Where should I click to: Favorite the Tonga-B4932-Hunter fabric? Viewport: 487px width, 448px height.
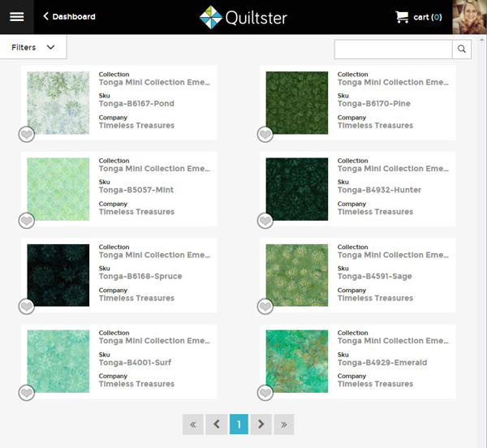point(265,221)
